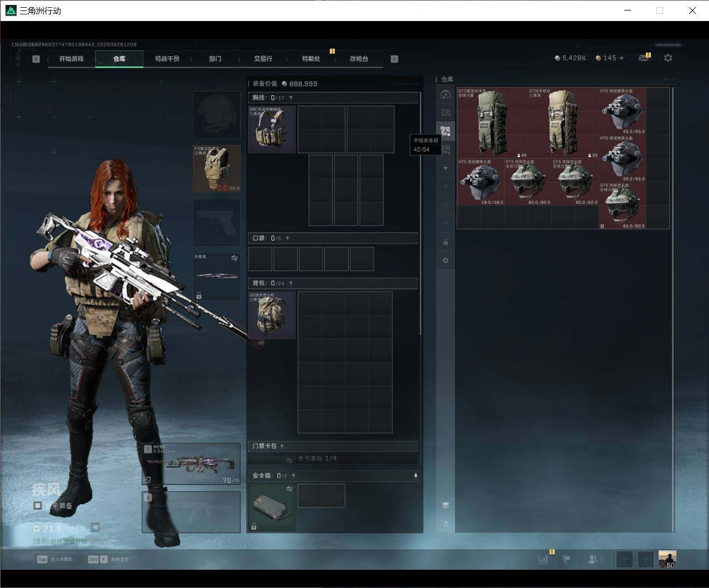The width and height of the screenshot is (709, 588).
Task: Open the storage sidebar gear settings icon
Action: [x=446, y=260]
